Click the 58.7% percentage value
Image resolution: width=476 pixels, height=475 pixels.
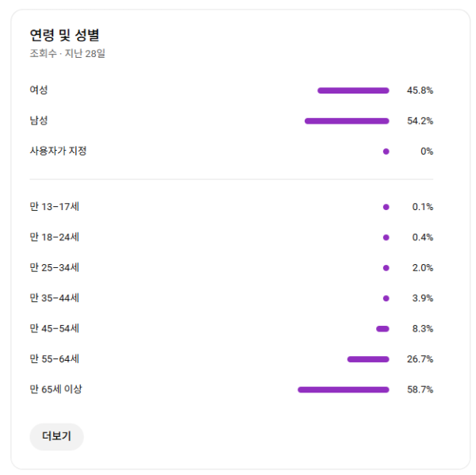pos(420,389)
